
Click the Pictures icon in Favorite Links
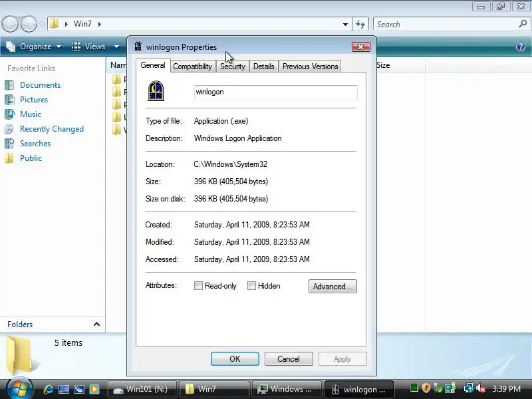(9, 99)
